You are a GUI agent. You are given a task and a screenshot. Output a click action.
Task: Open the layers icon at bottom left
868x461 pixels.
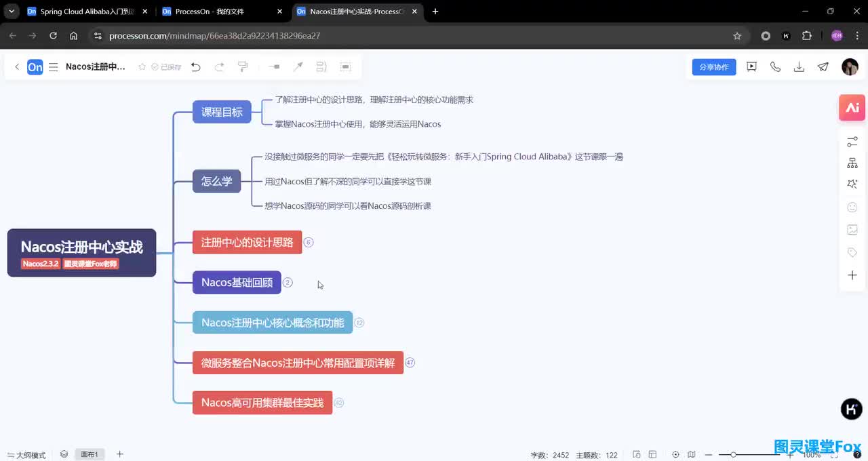pos(64,454)
